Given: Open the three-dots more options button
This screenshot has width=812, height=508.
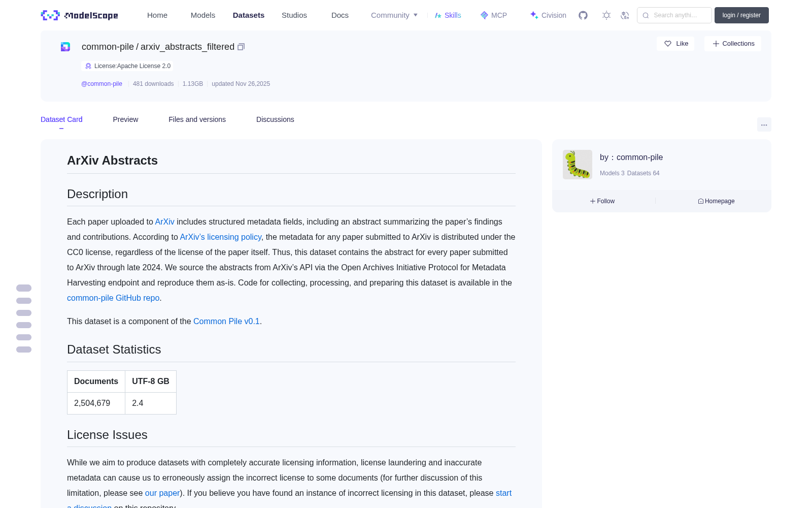Looking at the screenshot, I should click(764, 124).
